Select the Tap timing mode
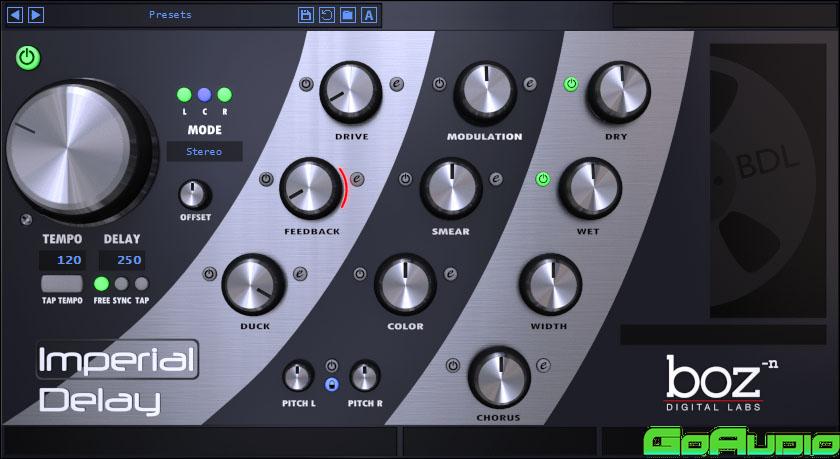The image size is (840, 459). pos(141,284)
